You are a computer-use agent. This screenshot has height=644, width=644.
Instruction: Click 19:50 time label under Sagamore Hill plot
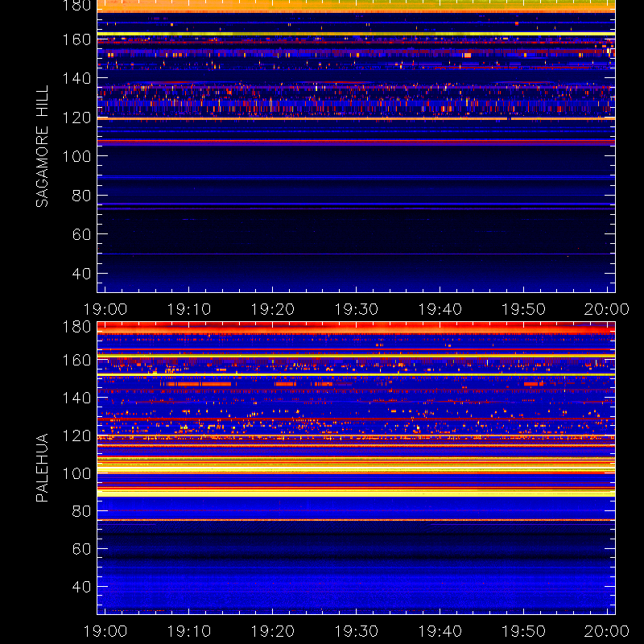524,309
